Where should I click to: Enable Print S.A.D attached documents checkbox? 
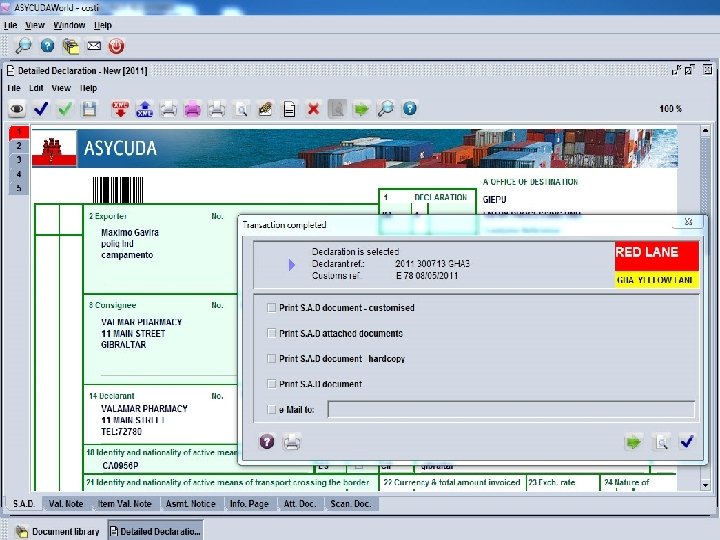pyautogui.click(x=271, y=333)
